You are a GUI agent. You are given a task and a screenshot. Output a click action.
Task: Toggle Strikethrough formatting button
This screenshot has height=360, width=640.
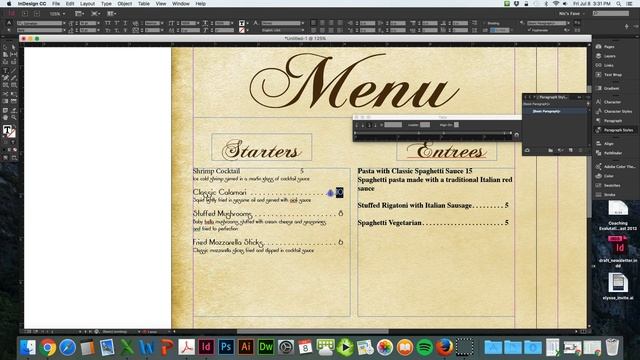pos(125,30)
